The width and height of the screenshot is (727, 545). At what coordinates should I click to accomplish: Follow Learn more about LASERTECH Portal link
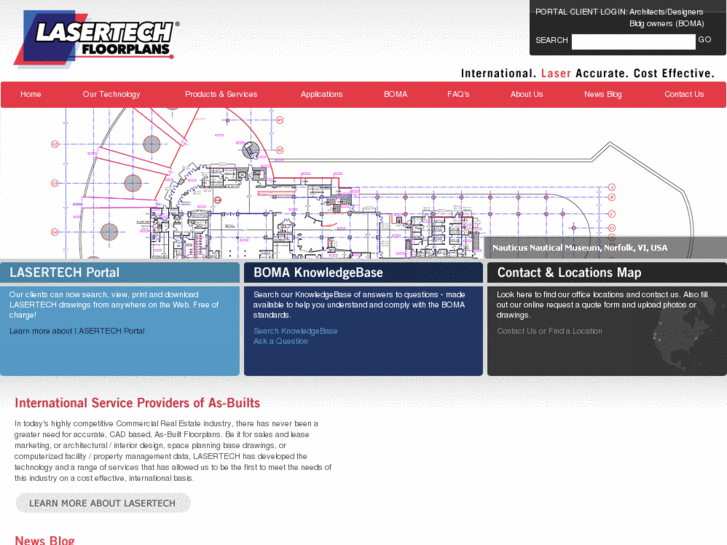coord(77,331)
